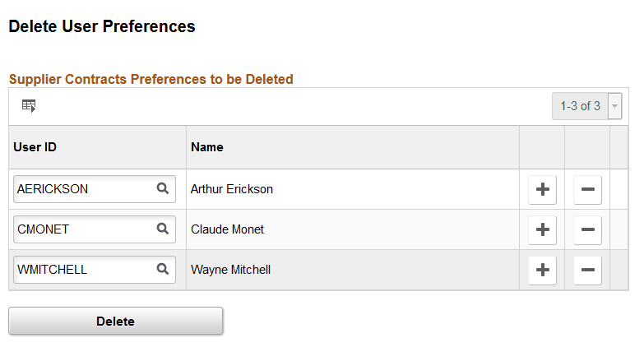The image size is (644, 361).
Task: Click the AERICKSON User ID field
Action: [82, 189]
